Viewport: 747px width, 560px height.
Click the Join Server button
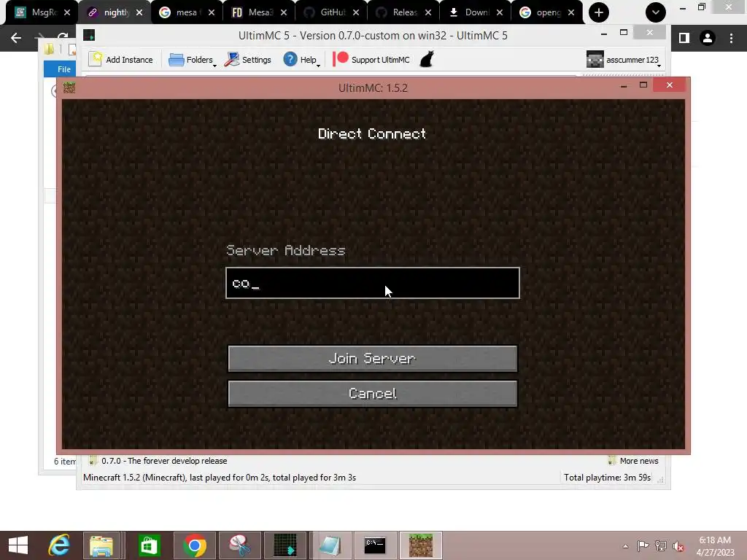tap(373, 359)
